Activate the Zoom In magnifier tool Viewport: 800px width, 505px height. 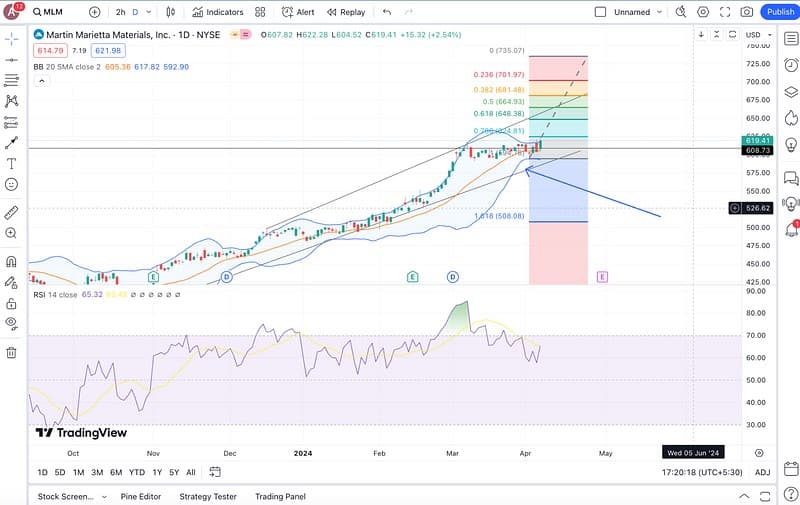point(11,233)
